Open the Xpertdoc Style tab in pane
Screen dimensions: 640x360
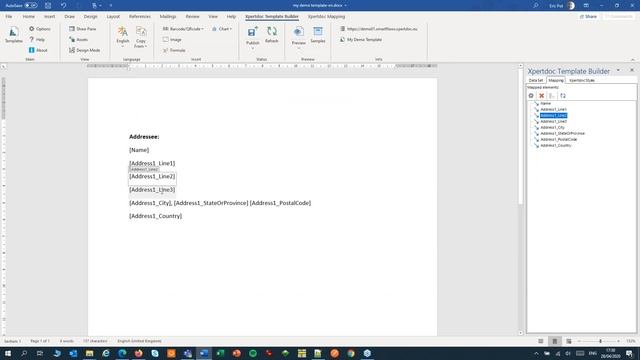click(582, 80)
